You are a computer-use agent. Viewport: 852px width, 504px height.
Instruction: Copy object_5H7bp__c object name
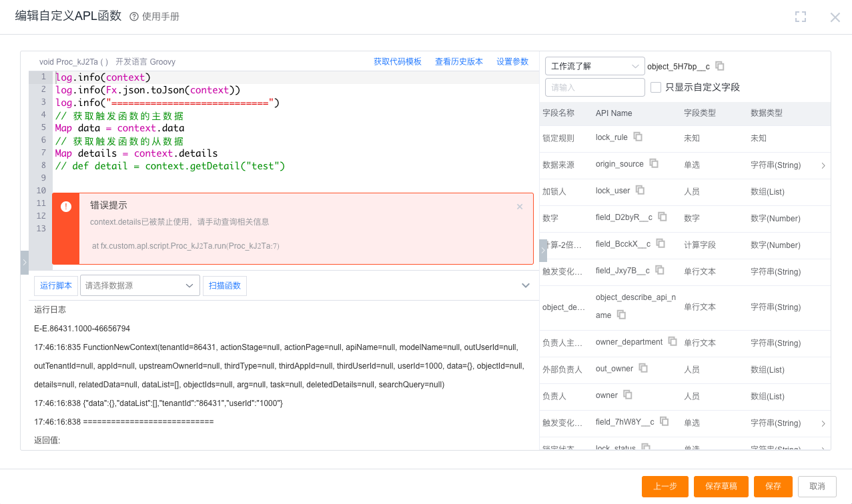tap(720, 66)
